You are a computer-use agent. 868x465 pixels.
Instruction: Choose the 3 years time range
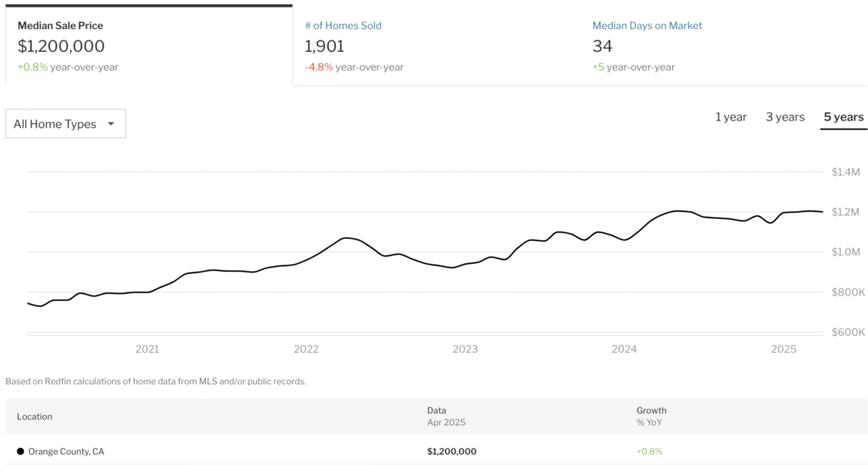785,117
